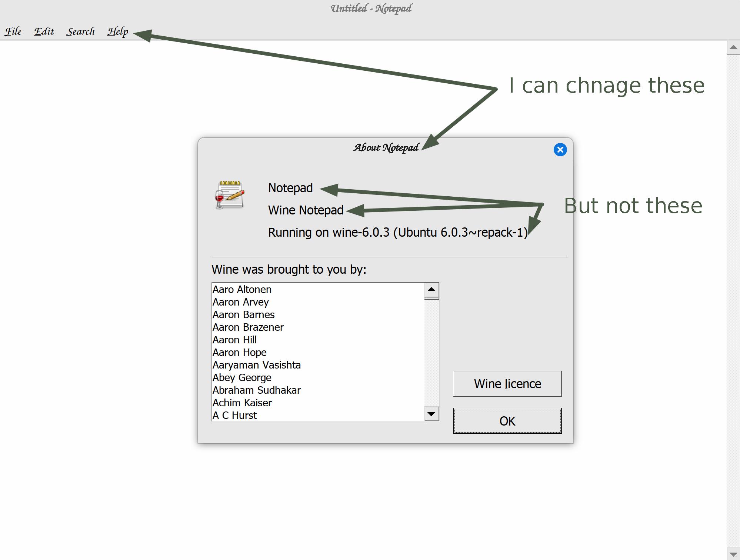Select Achim Kaiser in the list
This screenshot has height=560, width=740.
(x=318, y=403)
